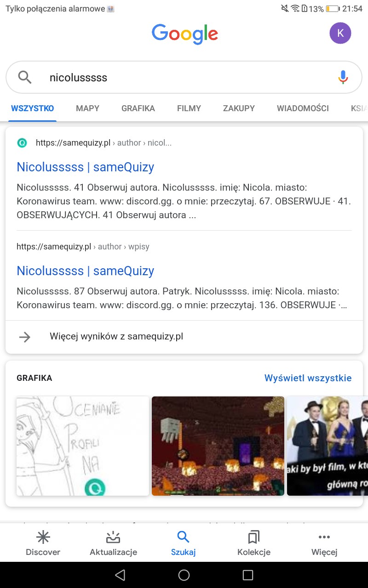
Task: Open Więcej three-dots menu
Action: [x=324, y=537]
